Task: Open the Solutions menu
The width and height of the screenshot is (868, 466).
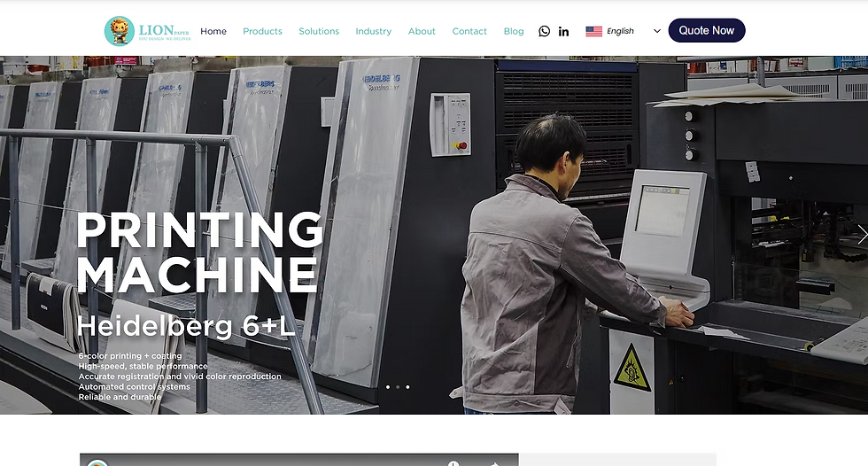Action: (x=319, y=31)
